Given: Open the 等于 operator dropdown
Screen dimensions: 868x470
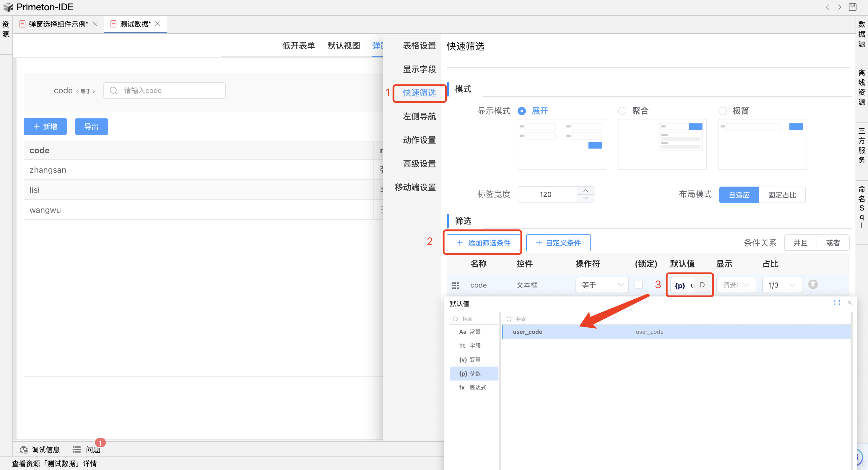Looking at the screenshot, I should pyautogui.click(x=602, y=285).
